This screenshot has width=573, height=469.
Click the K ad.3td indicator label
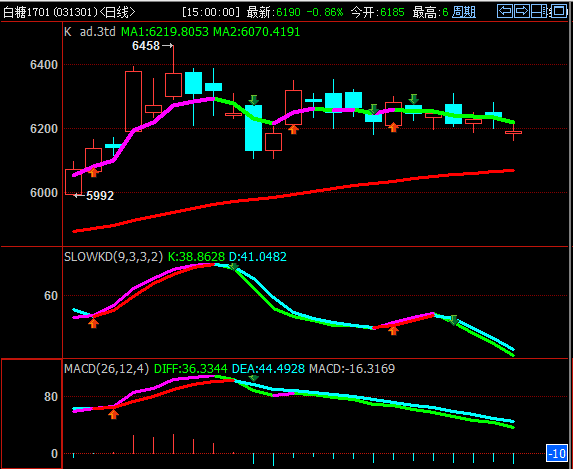tap(90, 32)
